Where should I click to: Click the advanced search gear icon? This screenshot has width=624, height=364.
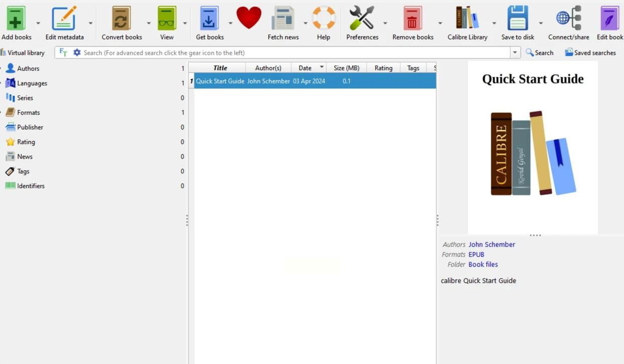click(x=77, y=52)
